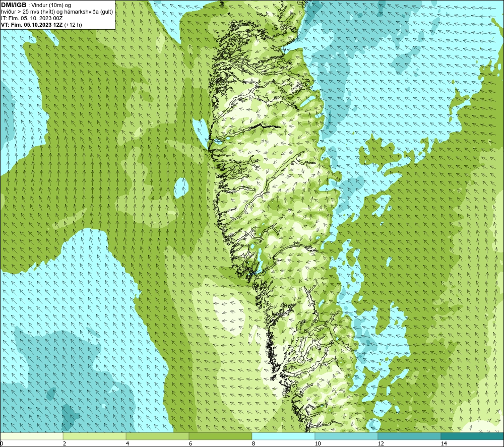Click the 'Vindur (10m) og' text
The width and height of the screenshot is (504, 447).
(51, 6)
